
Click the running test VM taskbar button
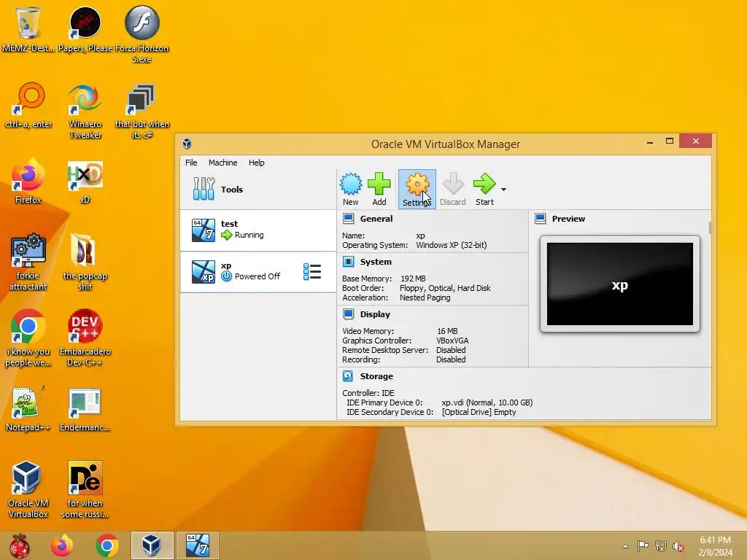198,545
